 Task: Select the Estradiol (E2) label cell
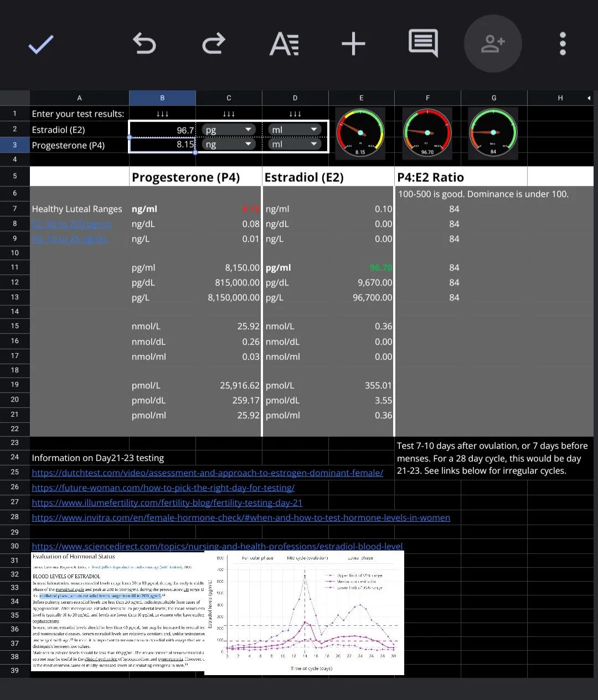point(79,129)
